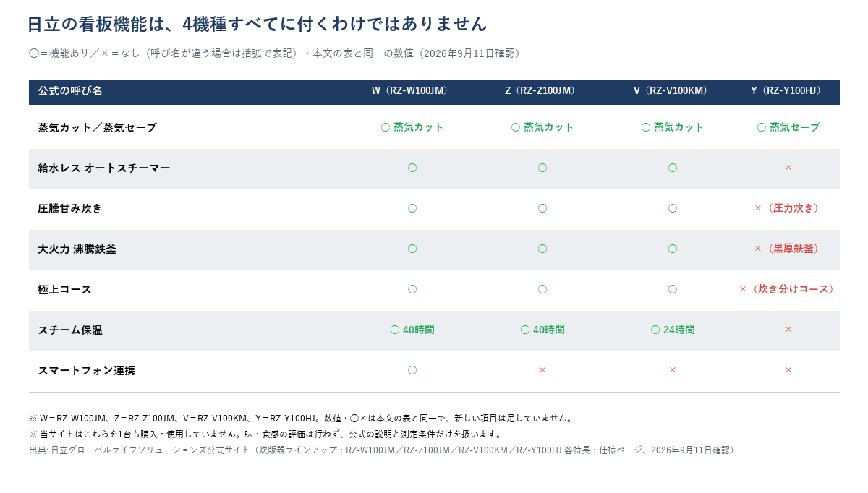The width and height of the screenshot is (868, 493).
Task: Click the V column × for スマートフォン連携
Action: click(x=673, y=370)
